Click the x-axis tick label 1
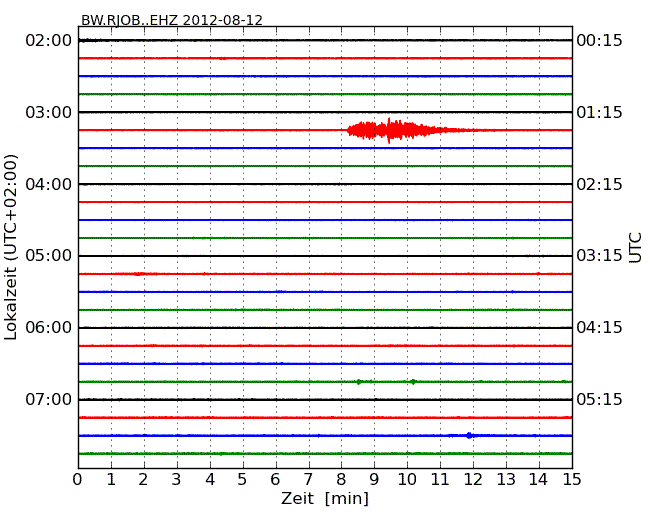Screen dimensions: 650x520 coord(111,479)
